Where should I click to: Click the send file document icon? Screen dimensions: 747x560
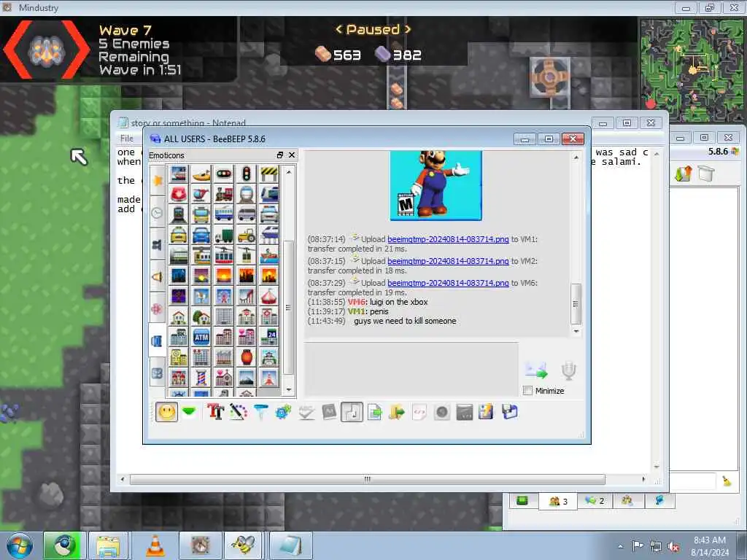point(375,412)
